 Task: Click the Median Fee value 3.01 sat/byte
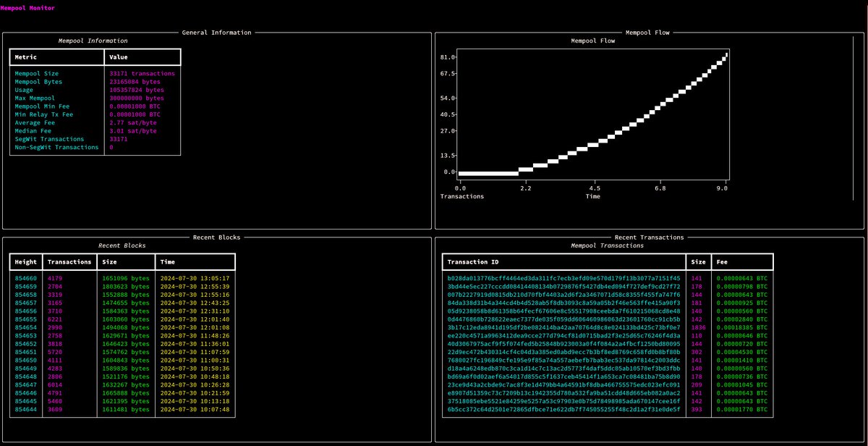(133, 131)
